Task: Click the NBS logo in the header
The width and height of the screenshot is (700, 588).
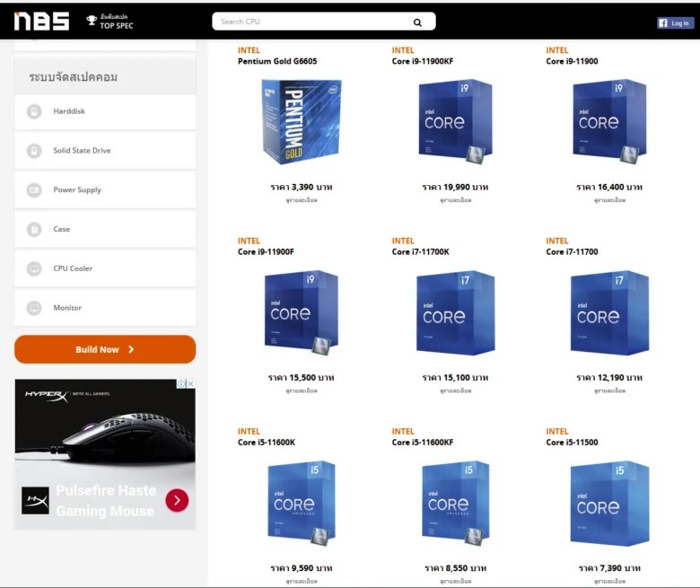Action: (41, 21)
